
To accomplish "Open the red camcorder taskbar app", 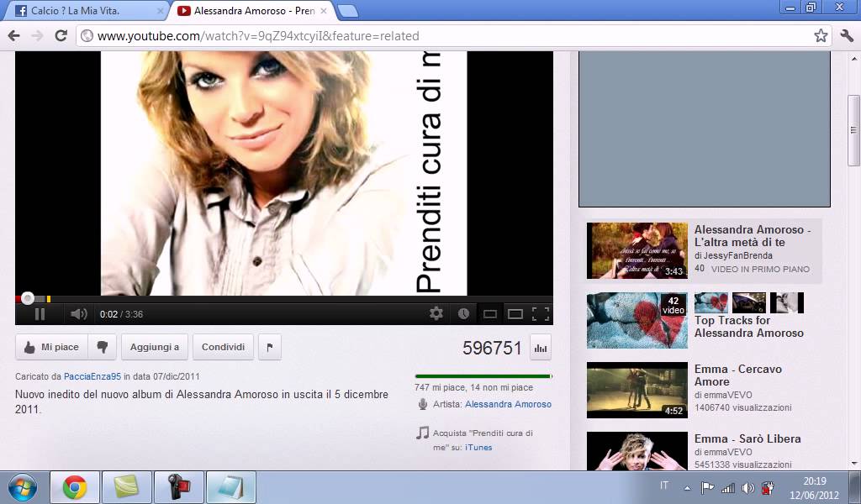I will [179, 487].
